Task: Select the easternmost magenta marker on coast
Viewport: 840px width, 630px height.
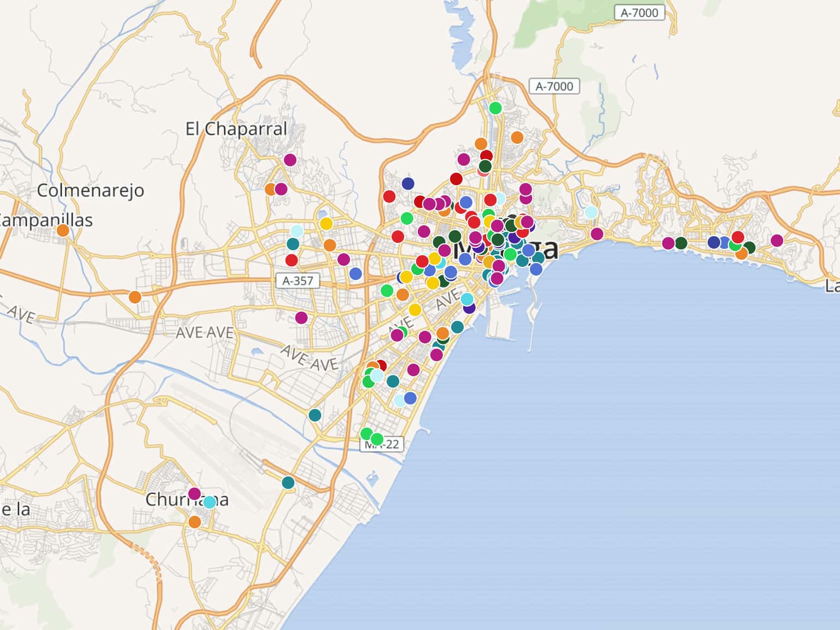Action: coord(777,240)
